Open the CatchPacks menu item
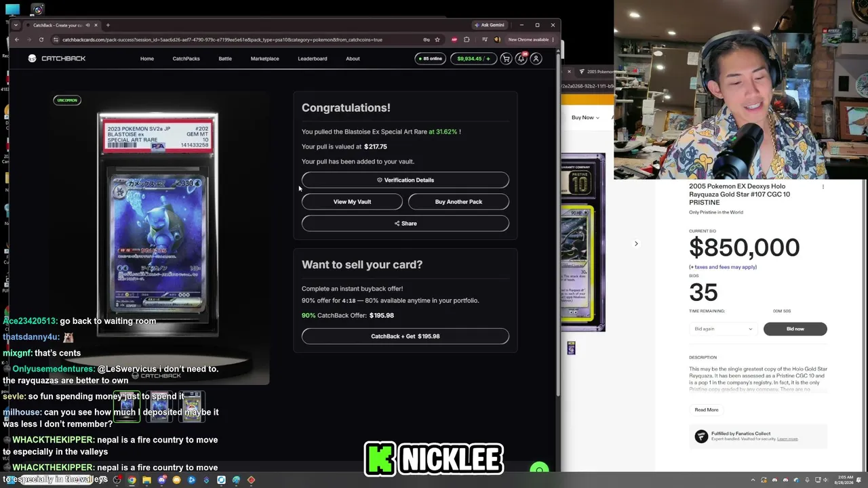 tap(186, 59)
